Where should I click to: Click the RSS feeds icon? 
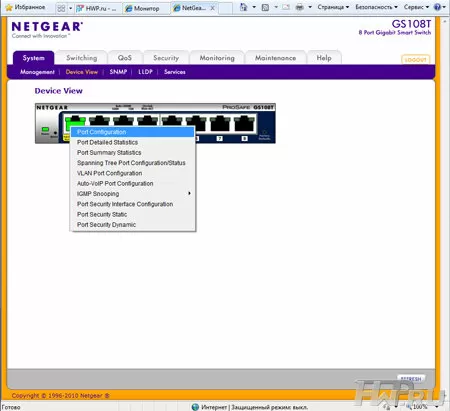tap(265, 7)
